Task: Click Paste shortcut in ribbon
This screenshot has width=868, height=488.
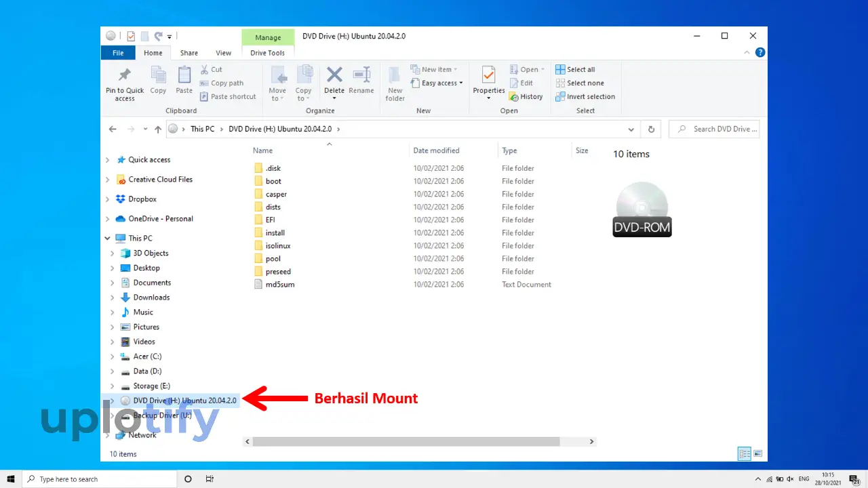Action: (x=228, y=96)
